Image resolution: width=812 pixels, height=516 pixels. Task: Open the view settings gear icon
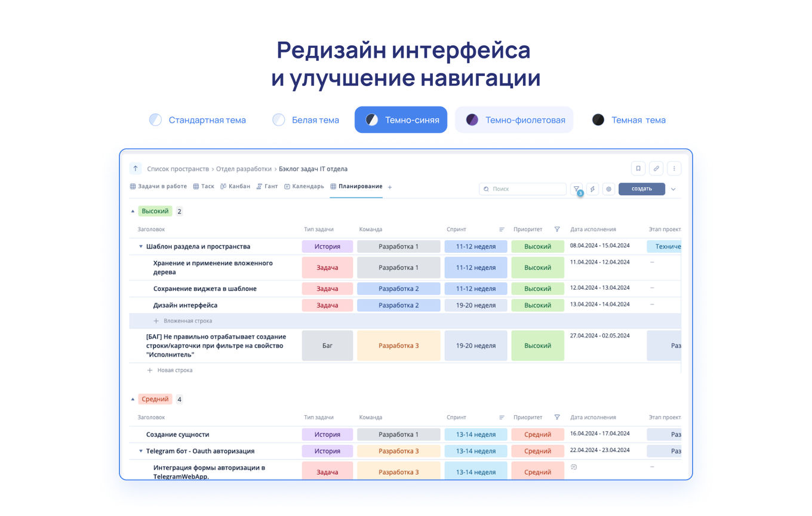[608, 189]
